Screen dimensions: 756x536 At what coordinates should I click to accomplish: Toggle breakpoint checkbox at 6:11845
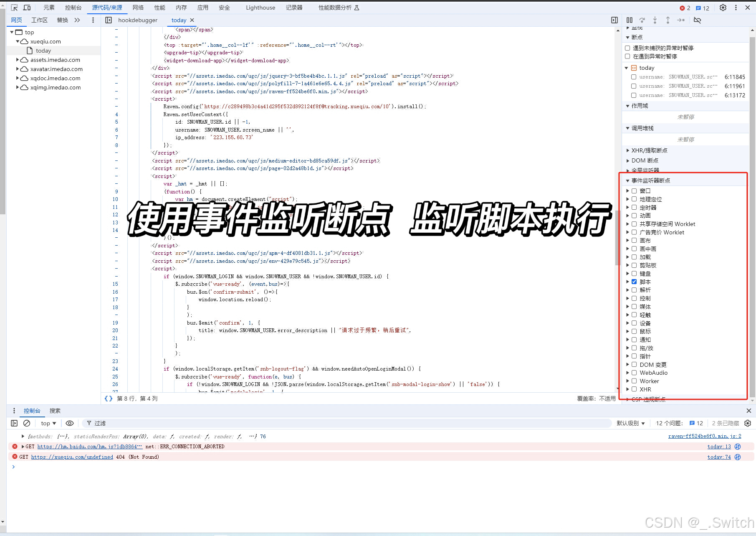tap(634, 77)
